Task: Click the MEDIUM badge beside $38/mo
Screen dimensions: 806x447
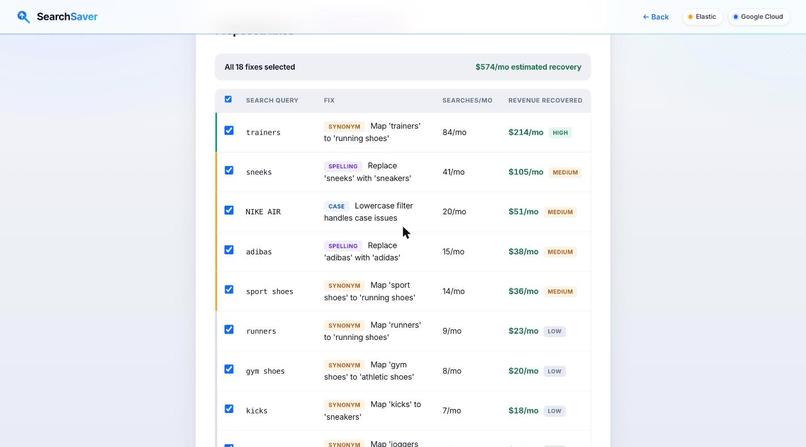Action: [x=560, y=252]
